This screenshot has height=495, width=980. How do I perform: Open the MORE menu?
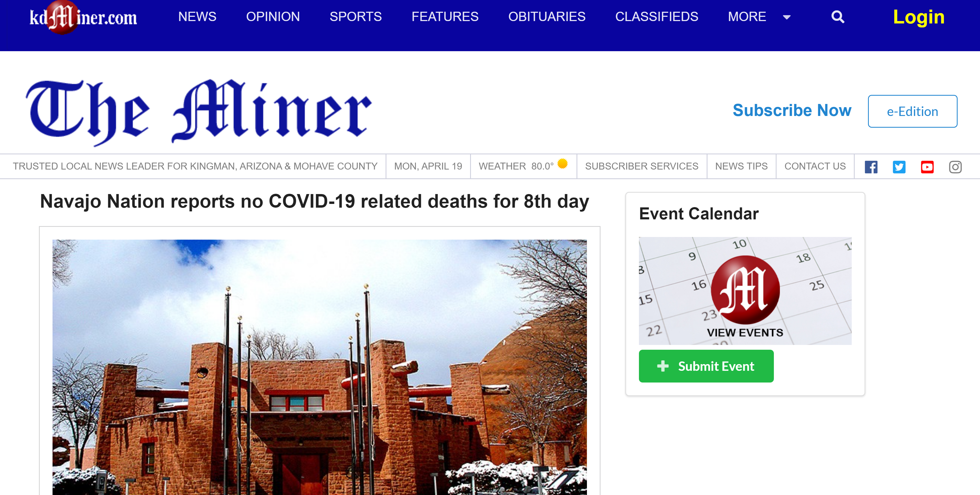pyautogui.click(x=747, y=17)
